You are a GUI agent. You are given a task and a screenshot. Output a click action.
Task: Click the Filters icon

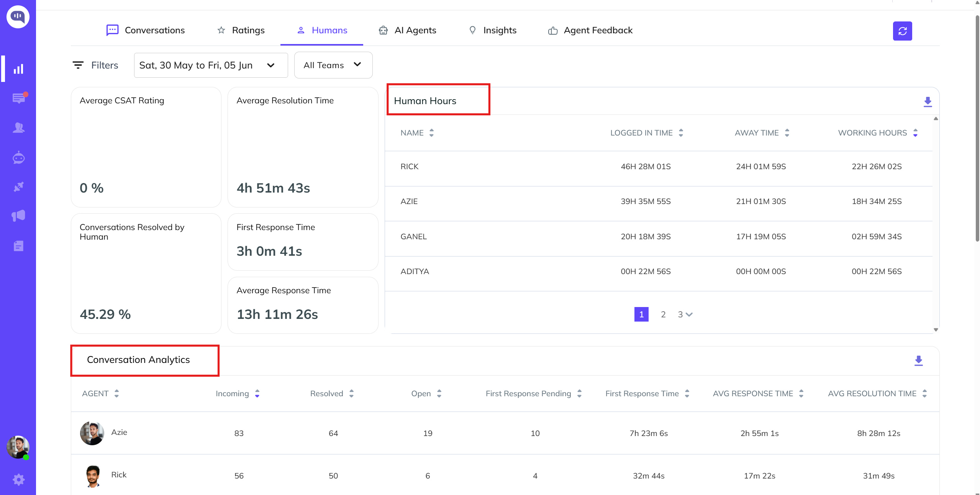click(x=78, y=65)
